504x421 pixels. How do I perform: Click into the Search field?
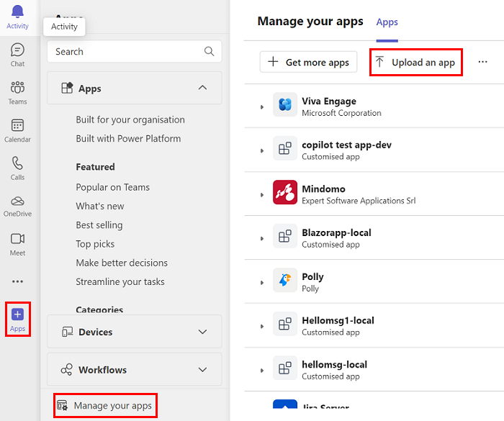135,51
